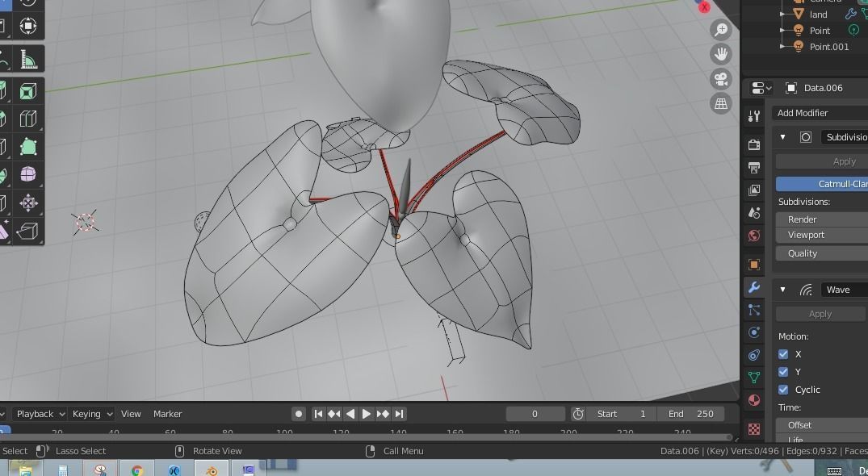Uncheck the X motion checkbox
The width and height of the screenshot is (868, 476).
(783, 354)
